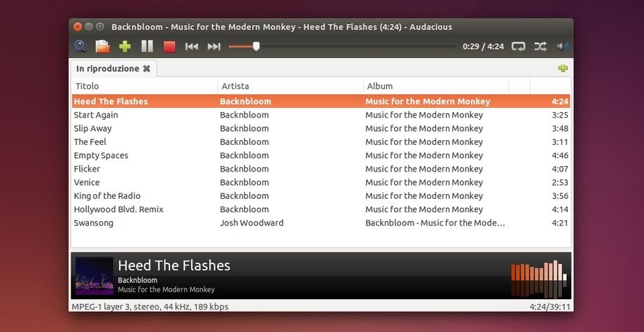Select the 'Hollywood Blvd. Remix' track

321,209
